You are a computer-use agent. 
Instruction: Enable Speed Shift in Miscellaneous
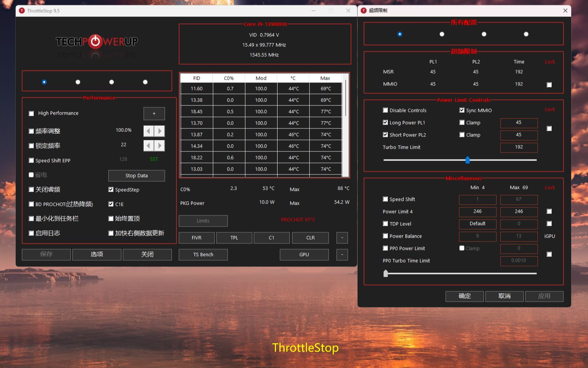[x=385, y=199]
